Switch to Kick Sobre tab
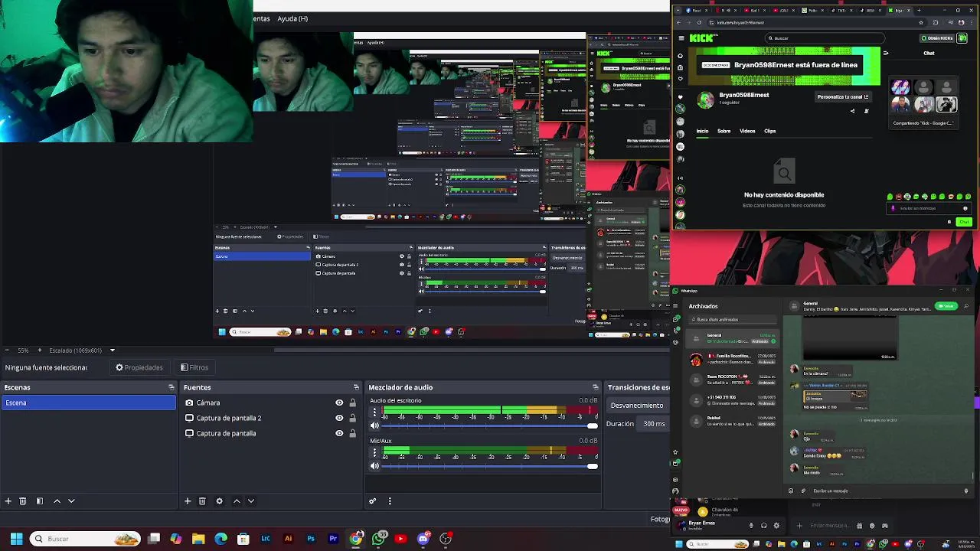This screenshot has height=551, width=980. (x=724, y=131)
